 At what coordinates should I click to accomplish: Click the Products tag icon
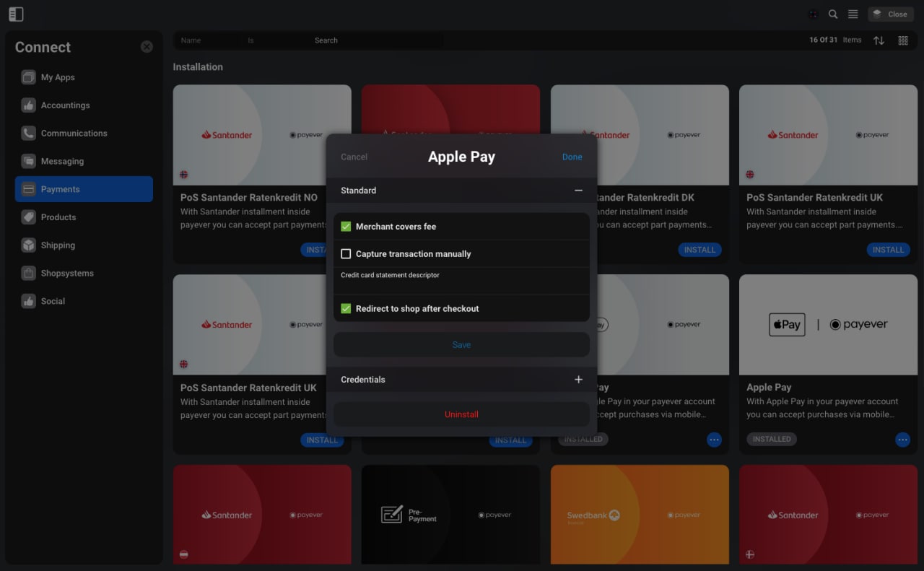coord(28,217)
